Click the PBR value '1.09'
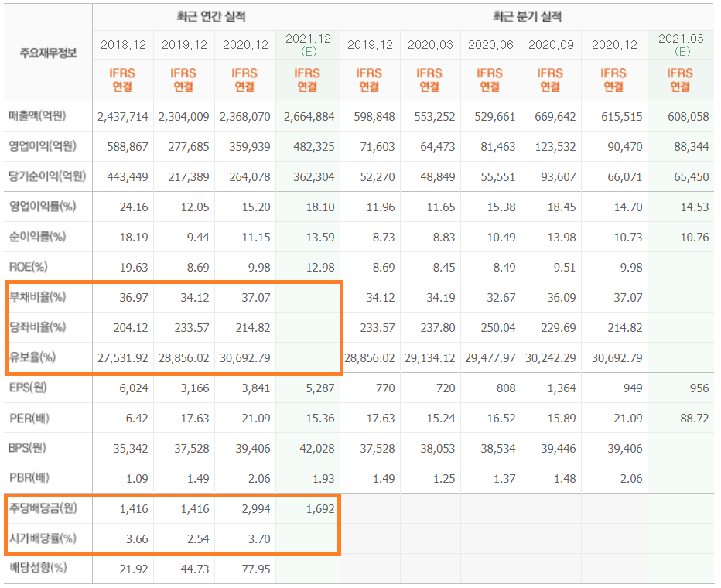The height and width of the screenshot is (588, 721). (x=137, y=479)
